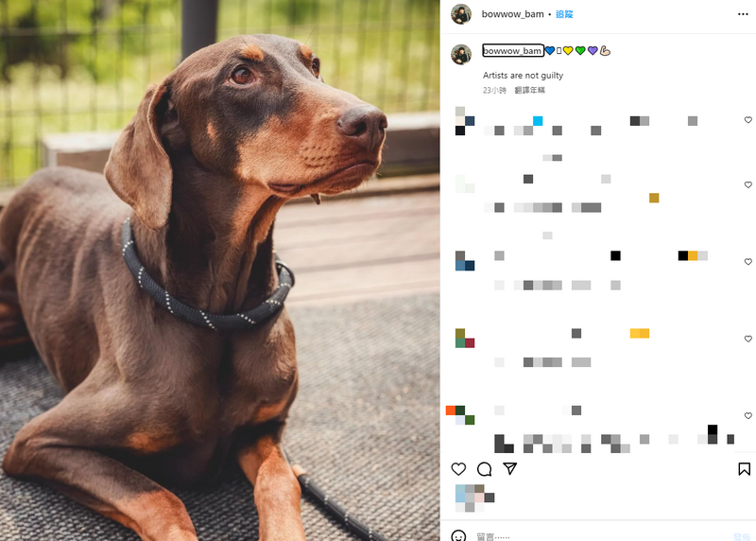Save the post with bookmark icon

click(x=744, y=468)
